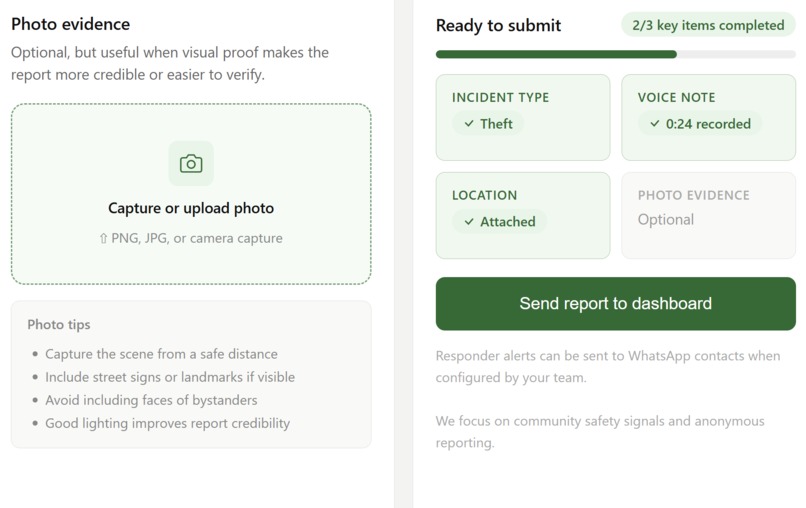Click the community safety signals footer text
Image resolution: width=806 pixels, height=508 pixels.
600,432
